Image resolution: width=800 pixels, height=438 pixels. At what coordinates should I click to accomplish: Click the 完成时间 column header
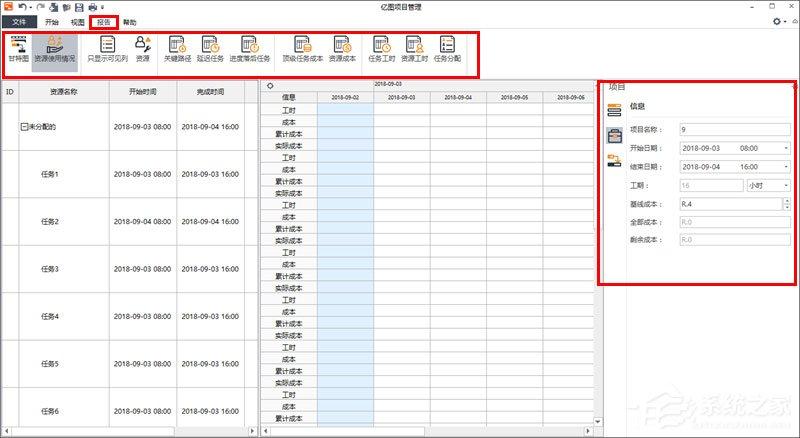(x=210, y=92)
